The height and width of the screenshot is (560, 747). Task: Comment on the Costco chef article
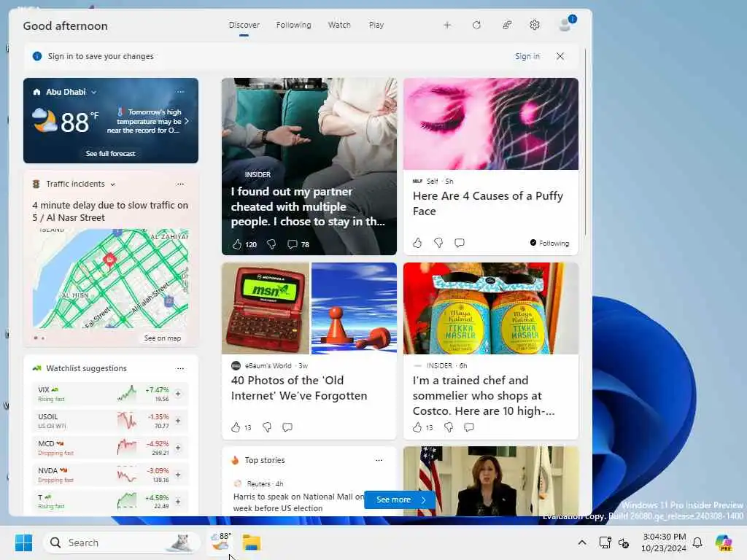(x=469, y=427)
